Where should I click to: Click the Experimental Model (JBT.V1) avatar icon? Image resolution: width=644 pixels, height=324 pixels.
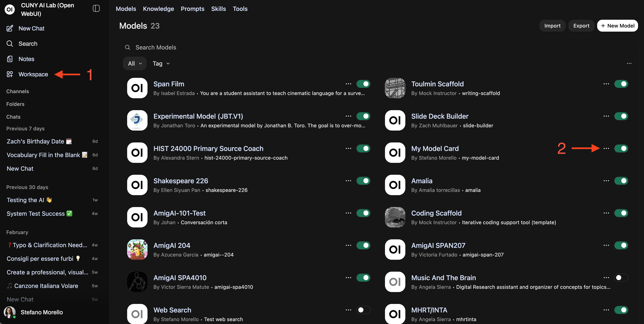(x=137, y=120)
